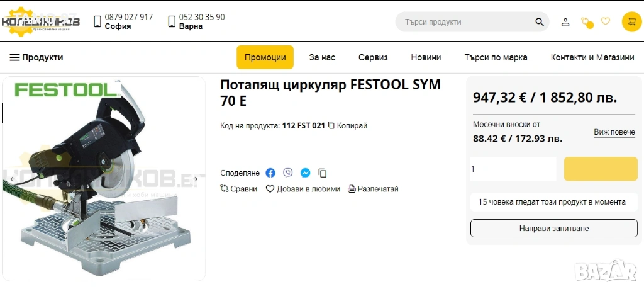The width and height of the screenshot is (644, 289).
Task: Click the product quantity input field
Action: 513,169
